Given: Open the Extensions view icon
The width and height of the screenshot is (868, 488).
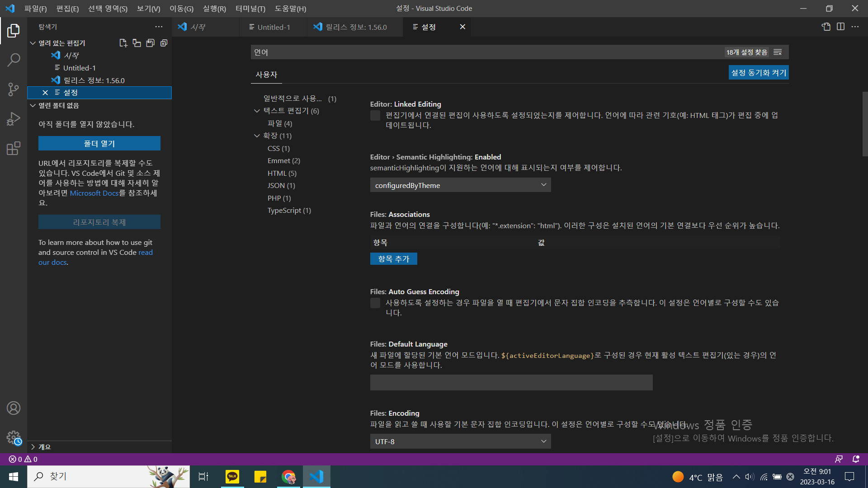Looking at the screenshot, I should click(14, 148).
